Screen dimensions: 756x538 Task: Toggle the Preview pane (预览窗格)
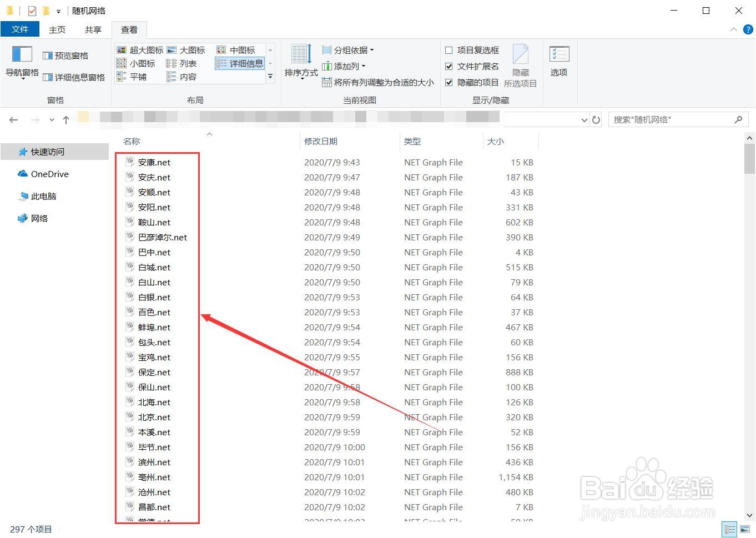pyautogui.click(x=65, y=56)
